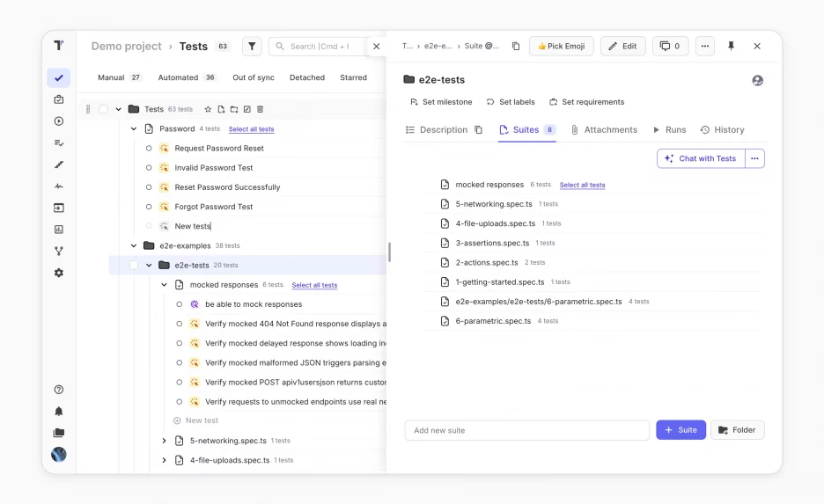Copy suite ID icon beside breadcrumb

[516, 47]
